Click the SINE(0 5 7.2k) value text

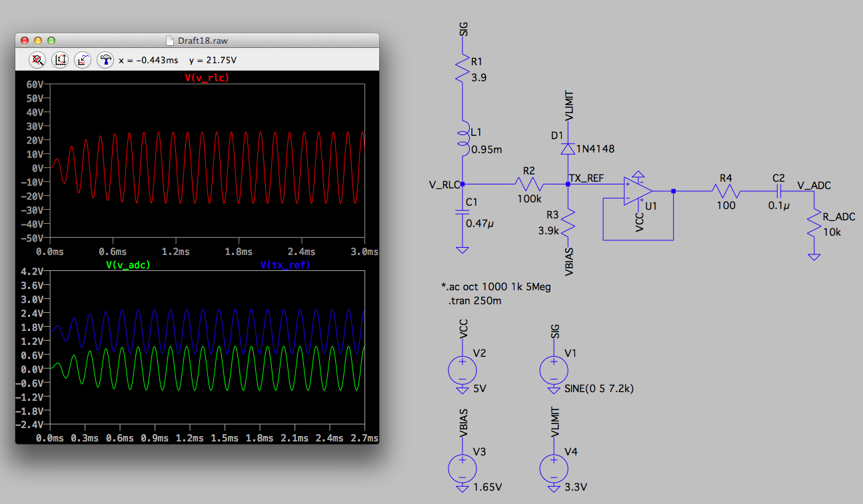pyautogui.click(x=599, y=389)
